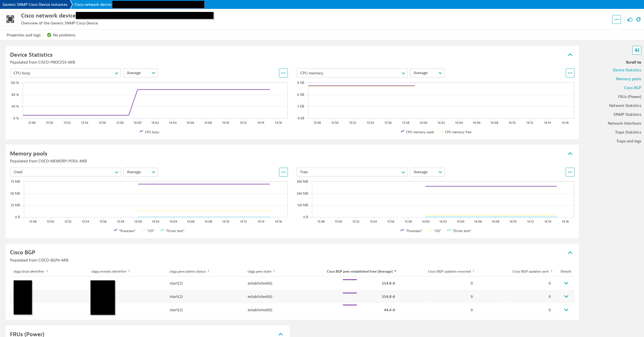Jump to Network Statistics in Scroll to list
This screenshot has width=644, height=337.
(x=625, y=105)
